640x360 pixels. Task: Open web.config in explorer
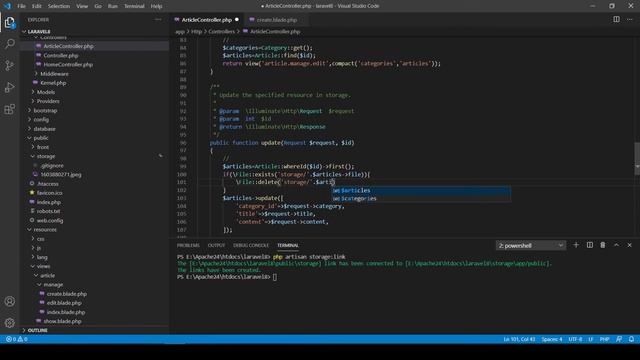[x=50, y=220]
